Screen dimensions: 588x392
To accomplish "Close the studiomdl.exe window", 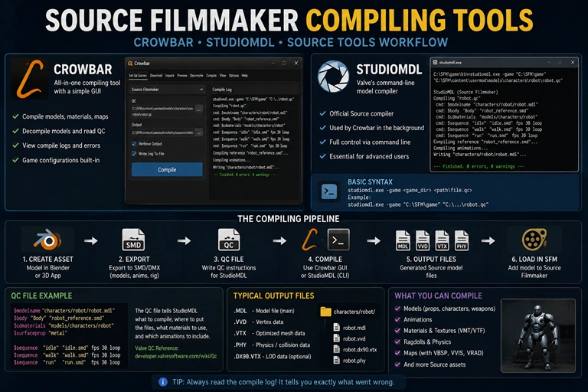I will (573, 62).
